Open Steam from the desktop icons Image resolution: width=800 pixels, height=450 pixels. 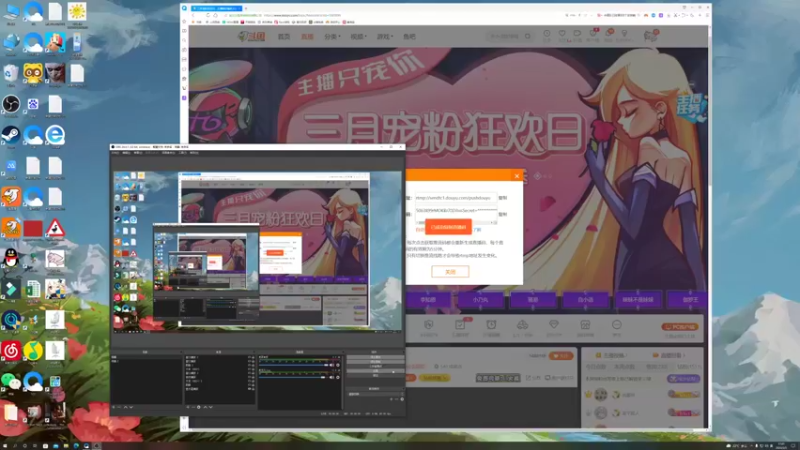(x=11, y=136)
